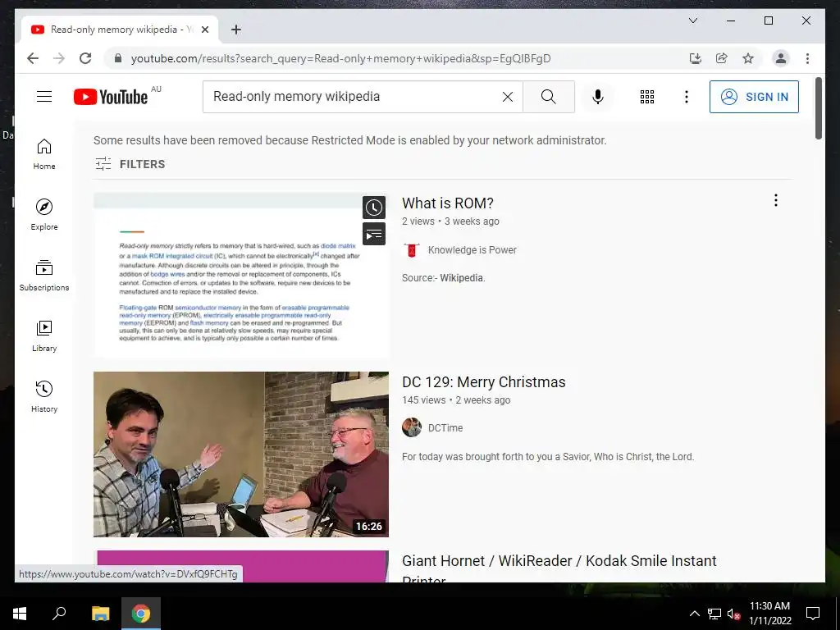Click the SIGN IN button
This screenshot has height=630, width=840.
(754, 97)
